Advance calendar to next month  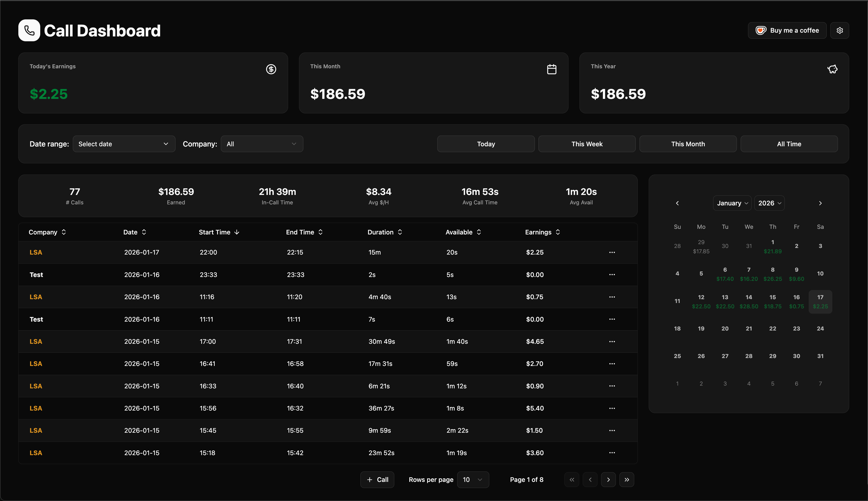pos(820,203)
